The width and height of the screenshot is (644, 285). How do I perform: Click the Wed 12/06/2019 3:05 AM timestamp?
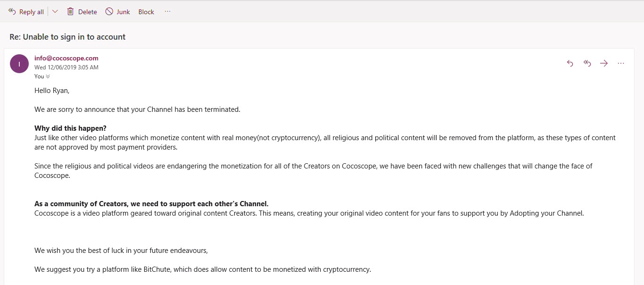pos(66,67)
